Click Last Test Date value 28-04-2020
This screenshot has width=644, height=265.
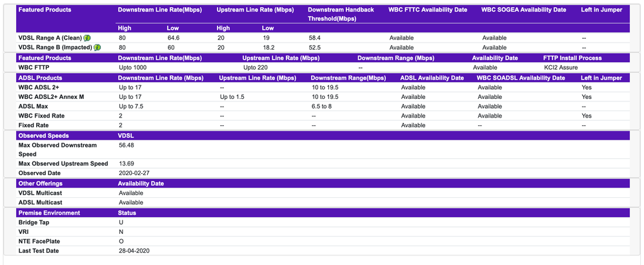(x=134, y=251)
